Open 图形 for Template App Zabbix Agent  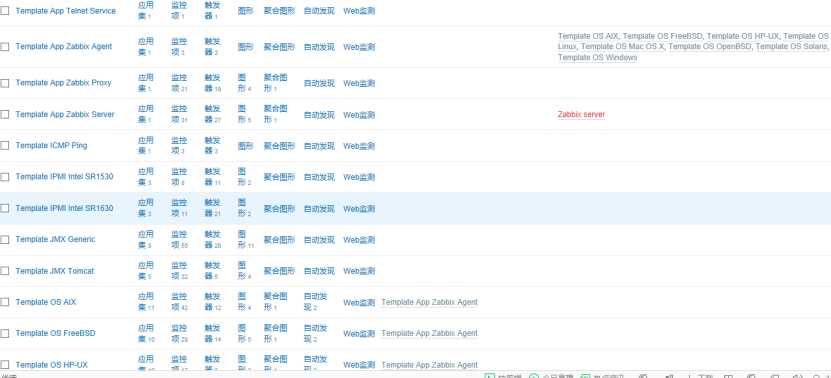click(245, 47)
